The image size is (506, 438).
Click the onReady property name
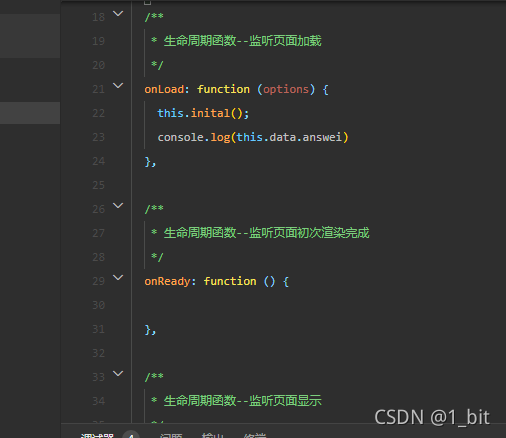click(167, 281)
